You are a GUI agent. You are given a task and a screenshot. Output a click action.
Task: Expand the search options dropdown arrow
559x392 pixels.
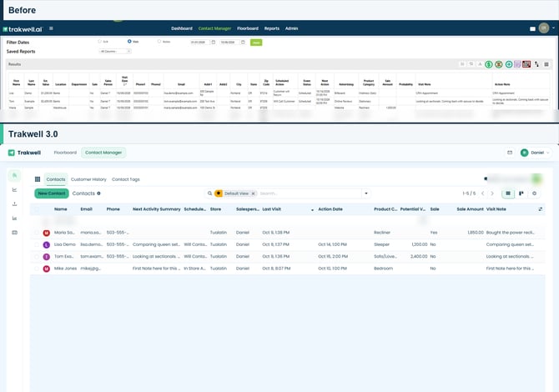pos(365,193)
